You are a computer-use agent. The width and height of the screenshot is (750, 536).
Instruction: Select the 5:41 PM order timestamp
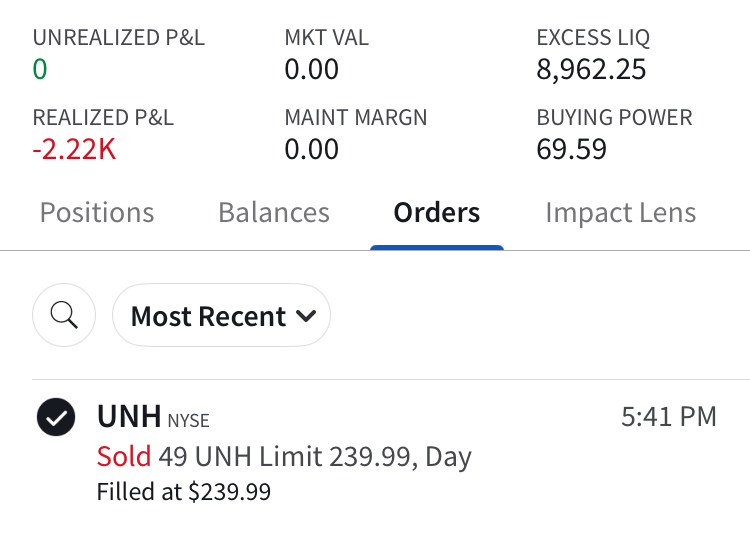(x=669, y=416)
